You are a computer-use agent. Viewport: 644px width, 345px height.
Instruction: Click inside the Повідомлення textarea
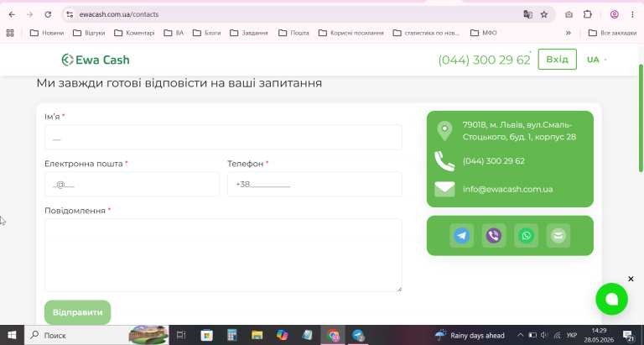pos(223,255)
